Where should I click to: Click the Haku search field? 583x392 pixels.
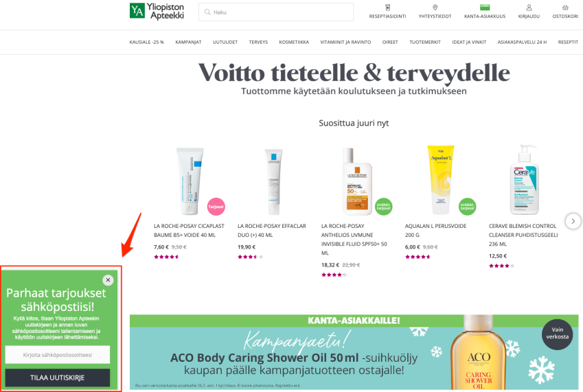tap(276, 12)
